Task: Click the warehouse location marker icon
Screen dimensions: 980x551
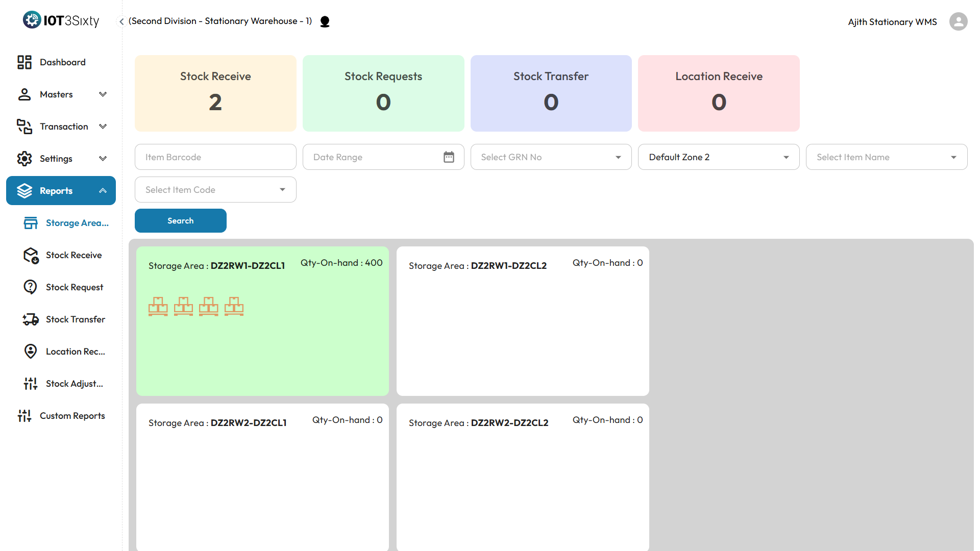Action: click(x=325, y=21)
